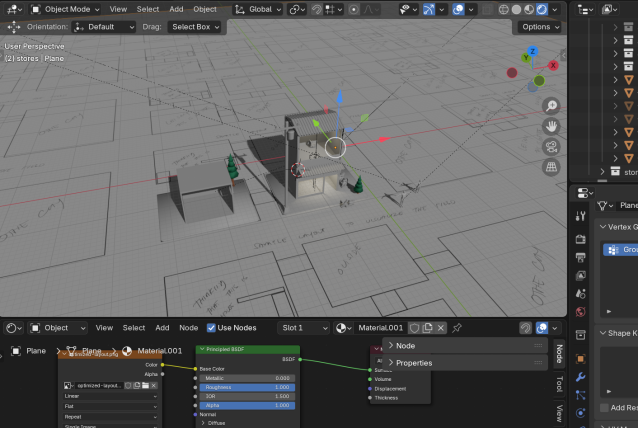
Task: Toggle the magnet Snap button
Action: tap(317, 9)
